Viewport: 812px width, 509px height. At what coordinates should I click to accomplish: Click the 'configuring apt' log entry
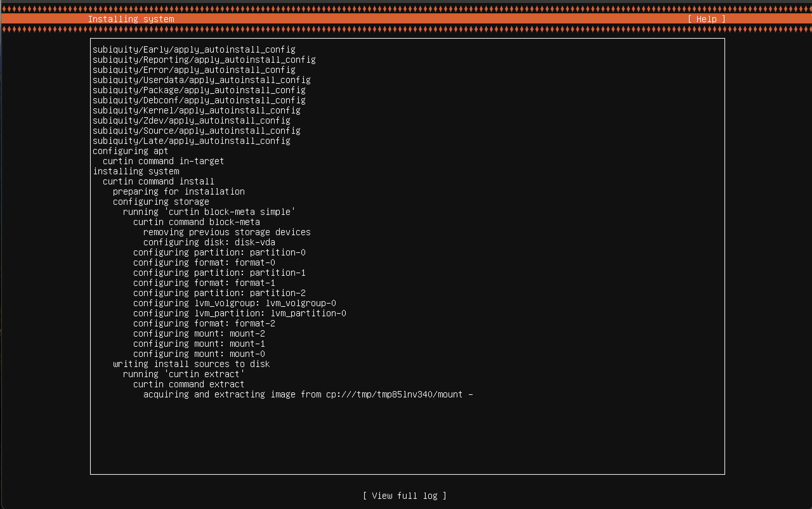pyautogui.click(x=130, y=151)
